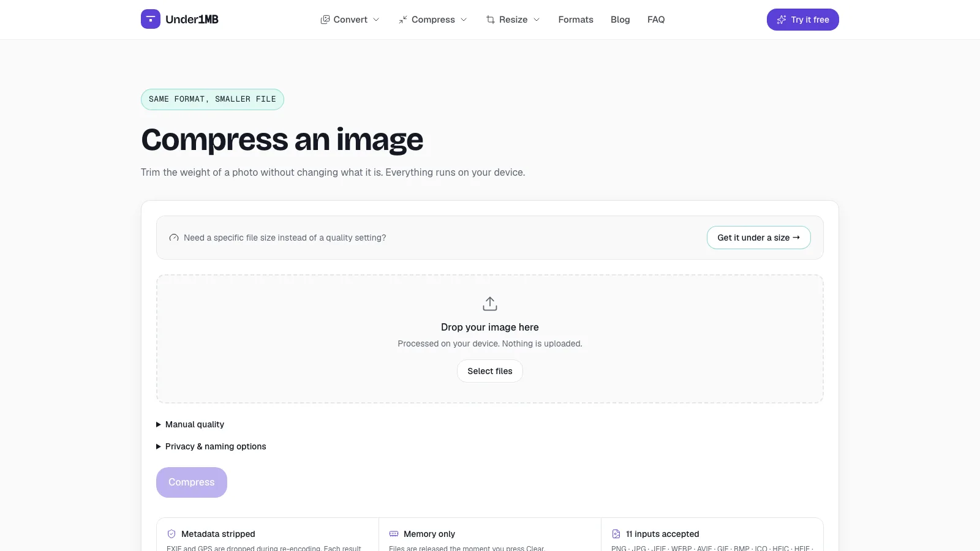Click 'Need a specific file size' text
This screenshot has width=980, height=551.
point(285,238)
